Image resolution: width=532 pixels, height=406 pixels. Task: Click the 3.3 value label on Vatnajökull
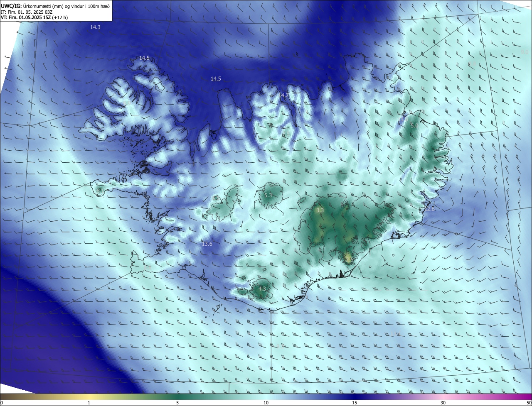point(320,210)
